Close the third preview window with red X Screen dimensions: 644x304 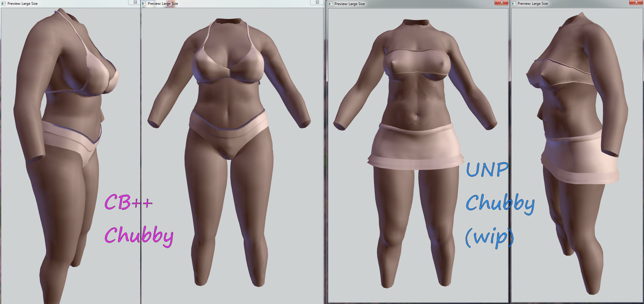(501, 2)
